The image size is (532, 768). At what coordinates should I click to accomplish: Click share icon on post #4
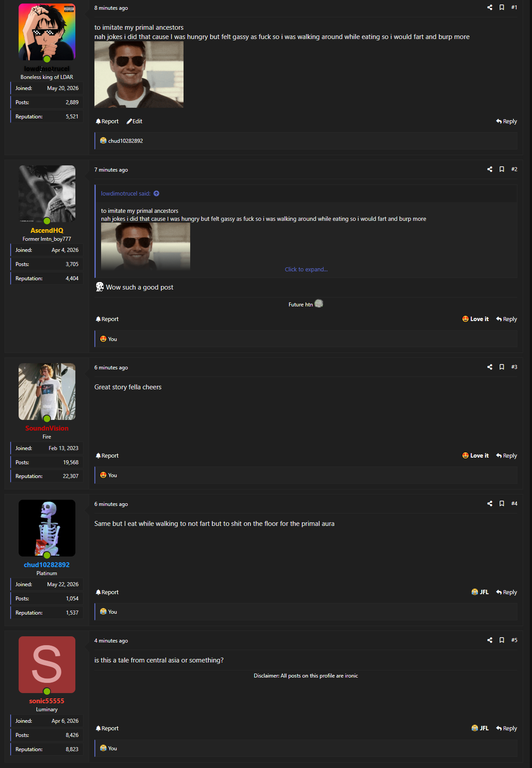(490, 504)
